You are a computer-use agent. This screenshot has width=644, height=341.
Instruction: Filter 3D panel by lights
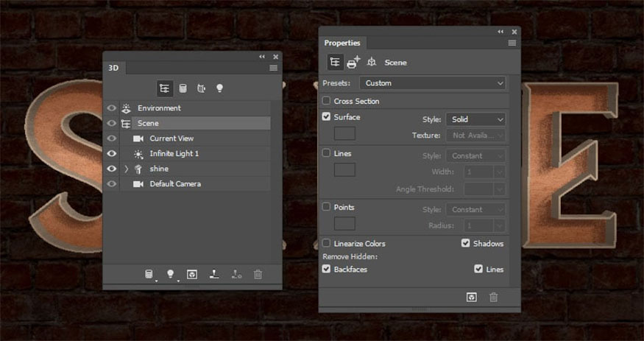coord(219,88)
